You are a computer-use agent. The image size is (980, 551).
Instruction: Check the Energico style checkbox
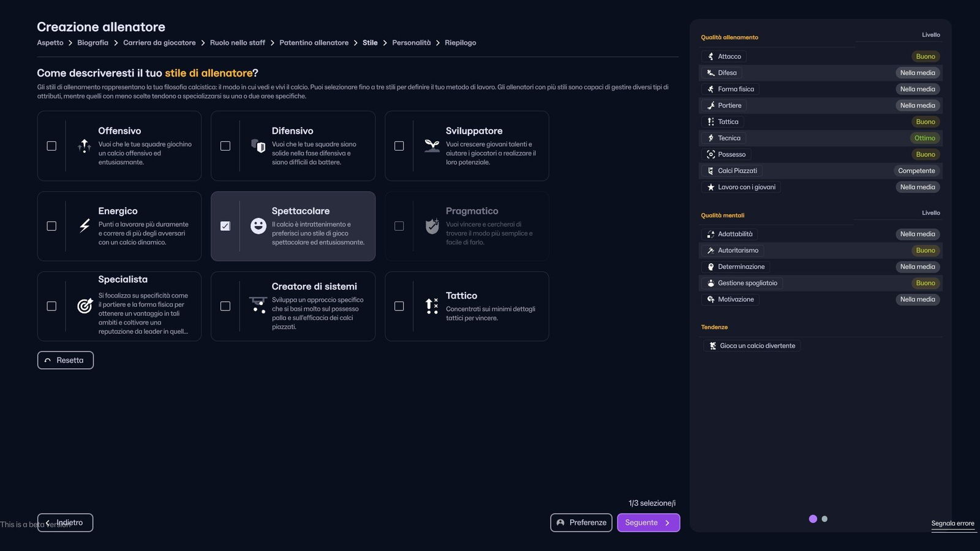(51, 226)
